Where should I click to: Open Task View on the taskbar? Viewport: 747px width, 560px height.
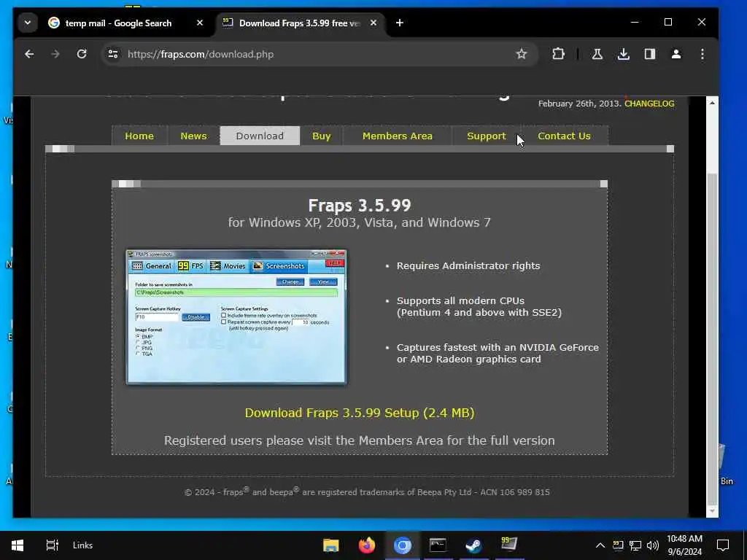point(52,545)
